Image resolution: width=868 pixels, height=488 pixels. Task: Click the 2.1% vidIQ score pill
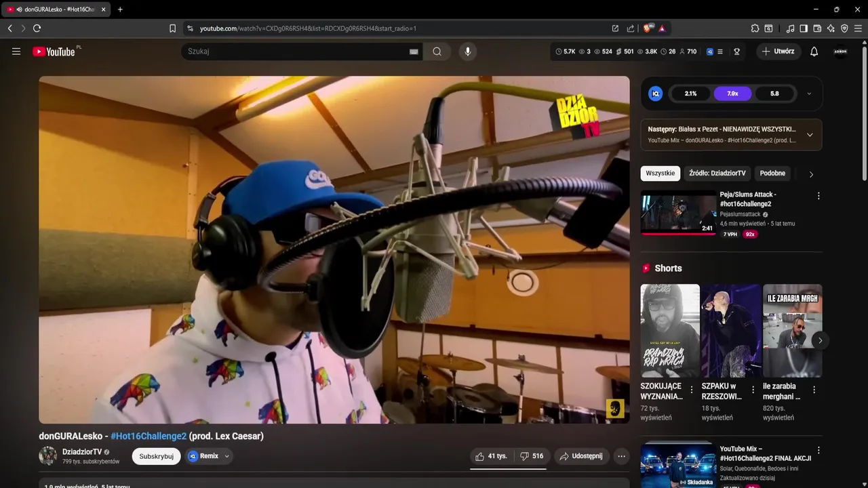coord(690,94)
